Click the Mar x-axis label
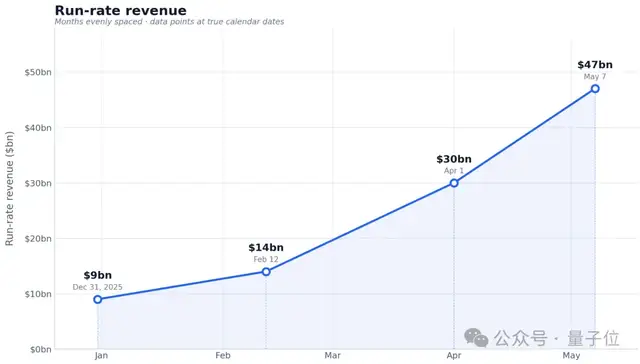The image size is (640, 364). 333,355
